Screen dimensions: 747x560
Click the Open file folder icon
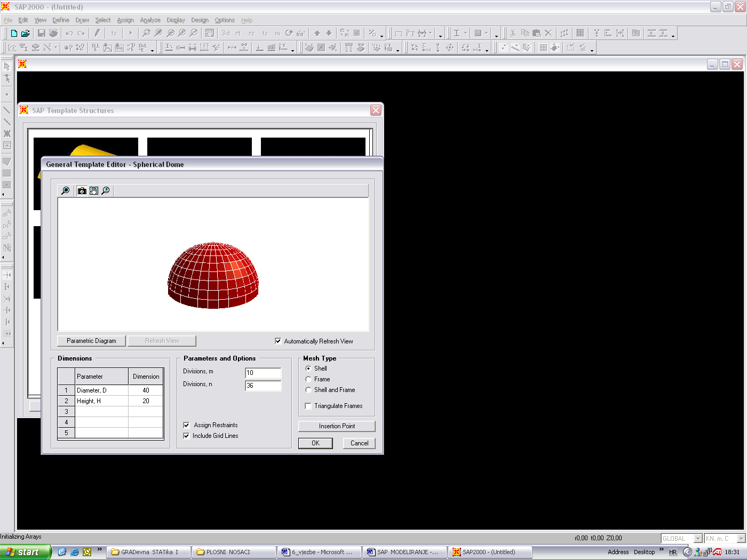pos(25,33)
